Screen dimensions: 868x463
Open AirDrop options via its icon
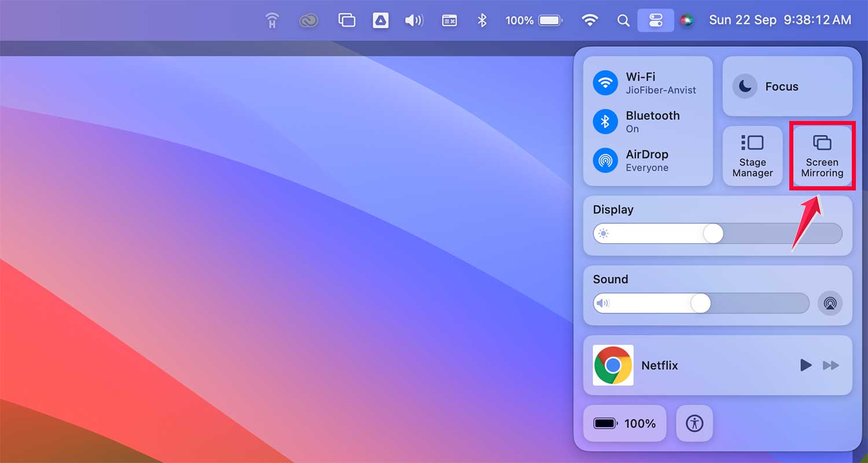(x=605, y=160)
